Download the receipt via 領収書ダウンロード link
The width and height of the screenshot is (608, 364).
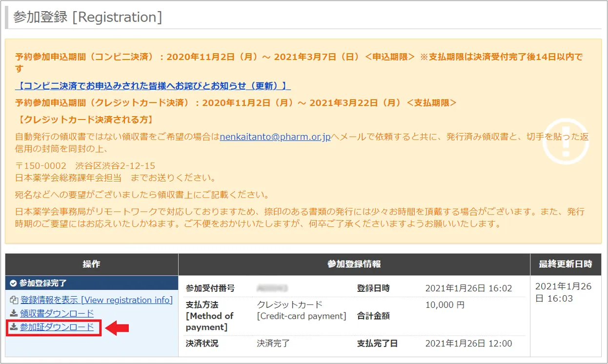(x=57, y=314)
